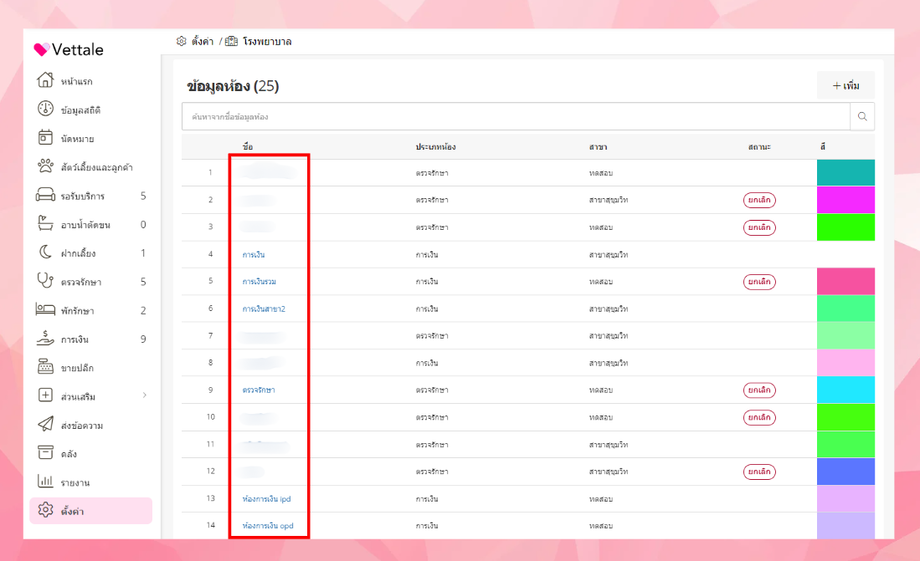Open the sofa icon รอรับบริการ
Screen dimensions: 920x561
tap(45, 195)
